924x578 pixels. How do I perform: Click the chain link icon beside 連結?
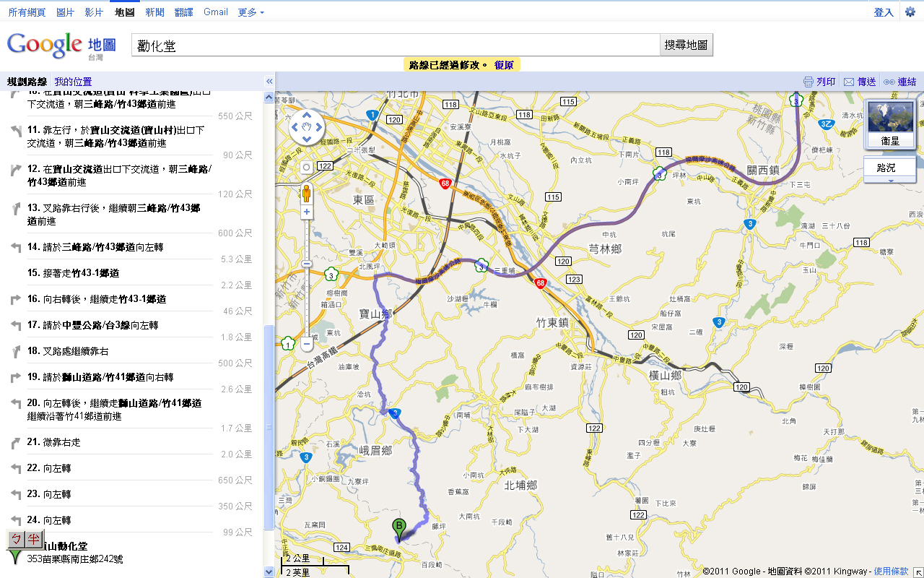[889, 82]
